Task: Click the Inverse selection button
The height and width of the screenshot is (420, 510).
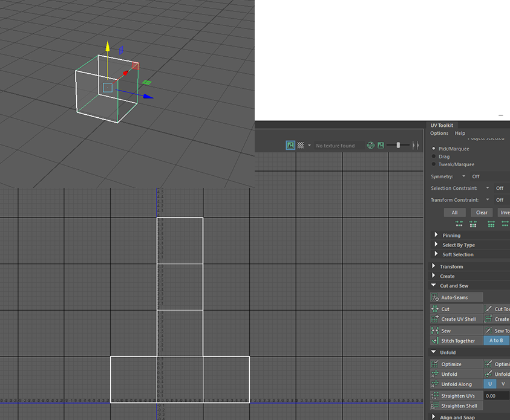Action: pyautogui.click(x=504, y=213)
